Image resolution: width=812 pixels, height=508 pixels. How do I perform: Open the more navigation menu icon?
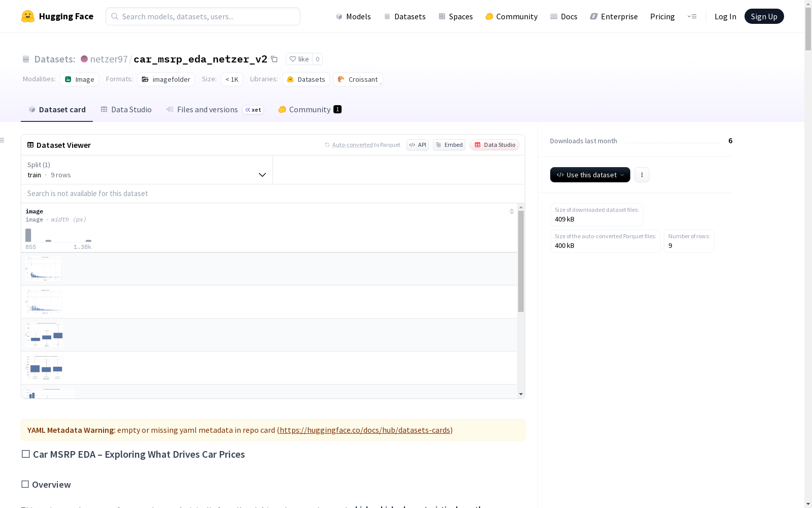(692, 16)
